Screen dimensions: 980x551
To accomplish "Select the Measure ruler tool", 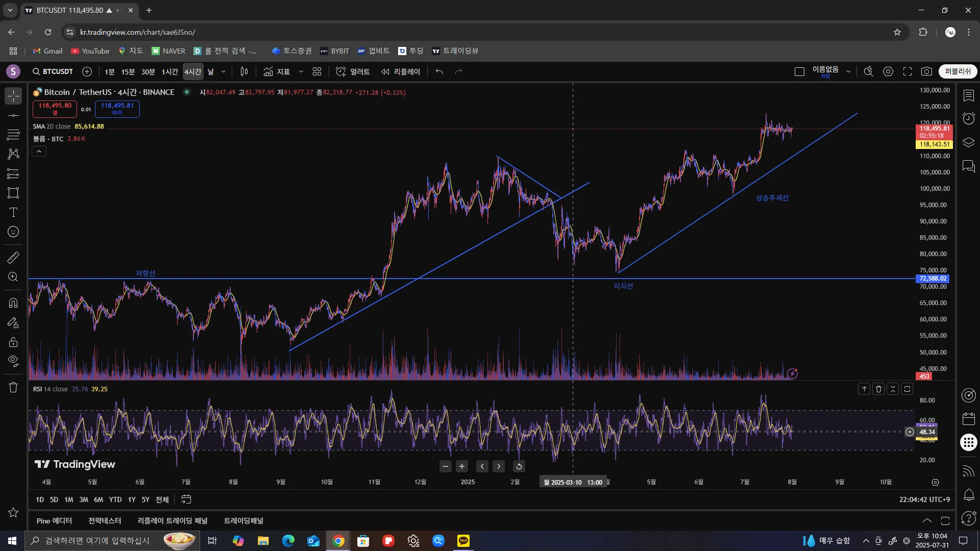I will 13,257.
